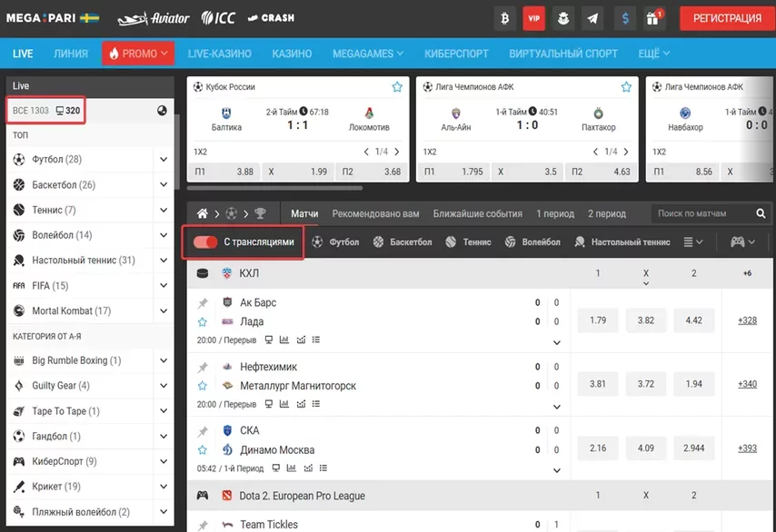Click the trophy breadcrumb icon

point(260,213)
